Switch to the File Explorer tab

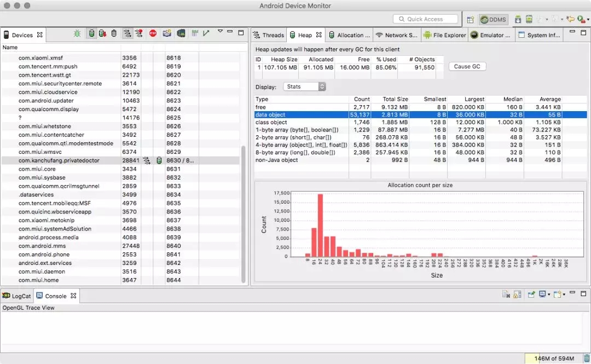click(x=445, y=35)
